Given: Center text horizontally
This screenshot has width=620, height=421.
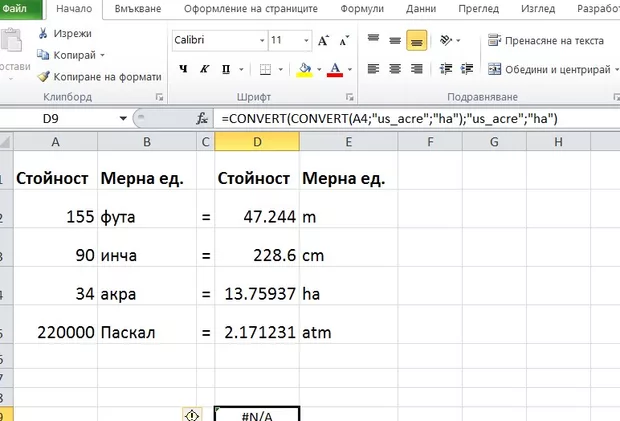Looking at the screenshot, I should click(395, 69).
